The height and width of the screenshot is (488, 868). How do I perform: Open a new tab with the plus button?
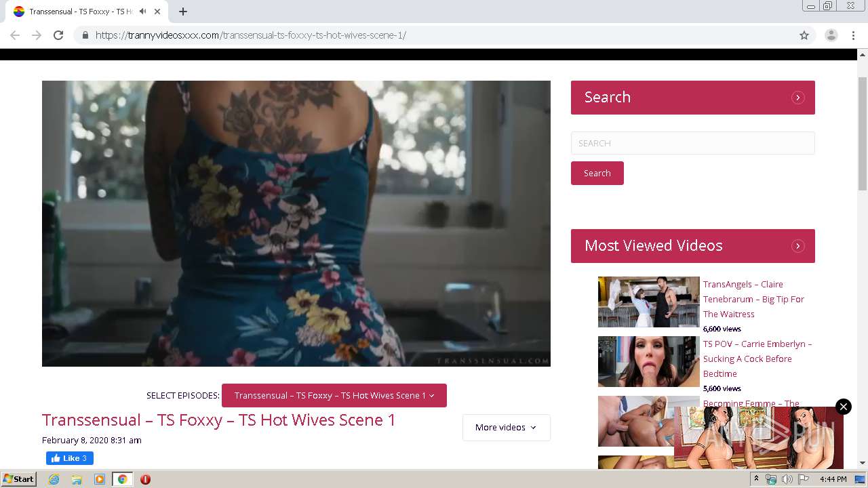point(183,12)
